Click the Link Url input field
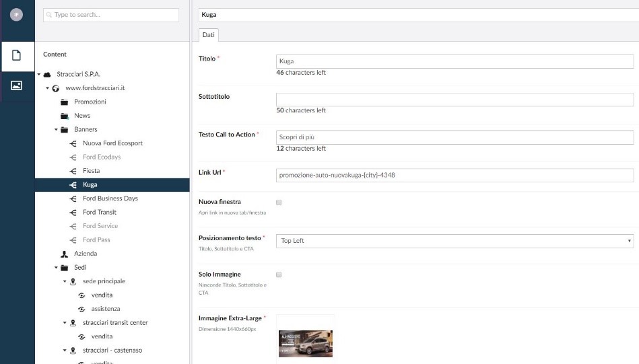The image size is (639, 364). 455,176
